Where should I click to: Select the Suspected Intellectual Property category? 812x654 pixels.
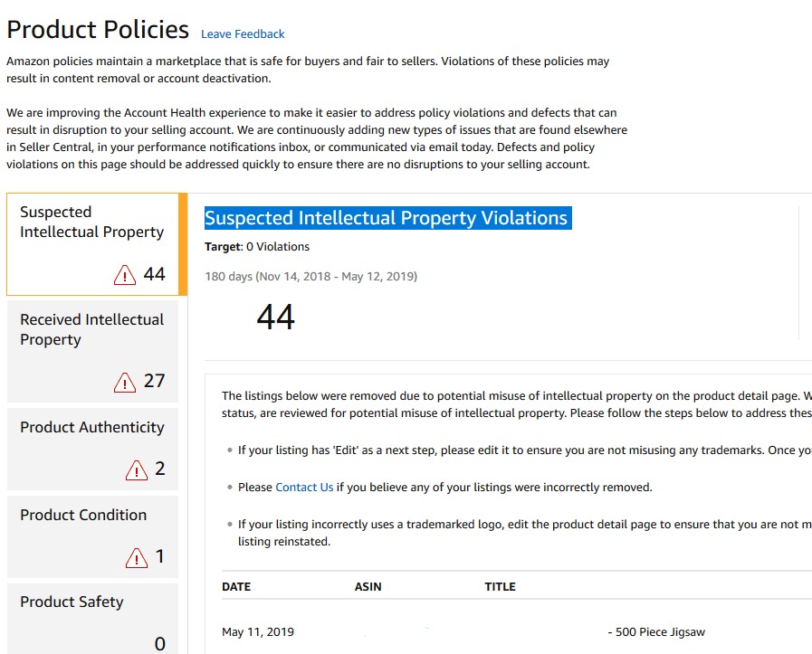[91, 242]
